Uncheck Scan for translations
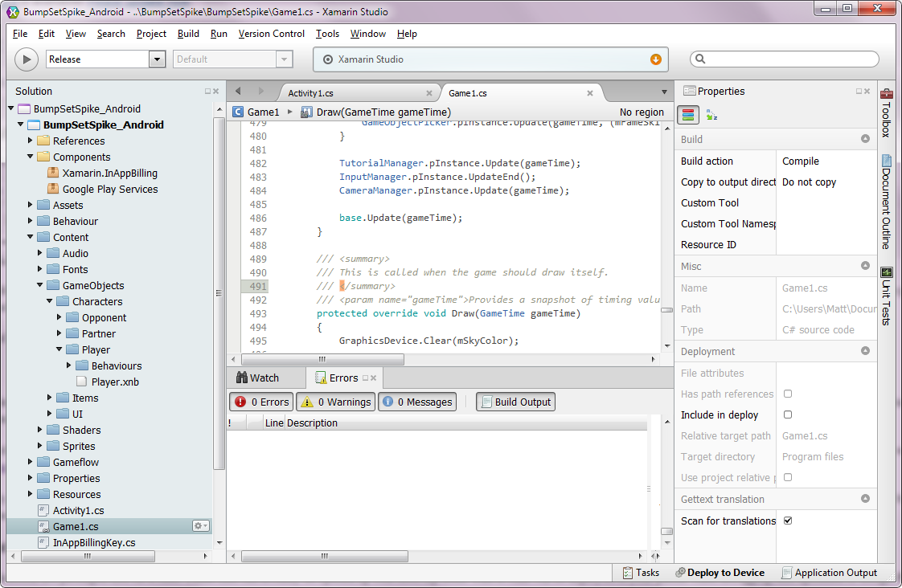 (x=788, y=521)
